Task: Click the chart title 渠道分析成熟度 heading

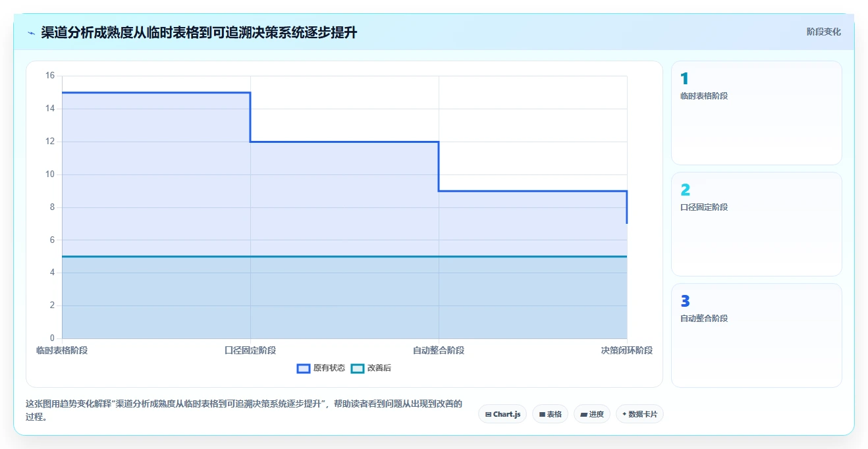Action: (199, 32)
